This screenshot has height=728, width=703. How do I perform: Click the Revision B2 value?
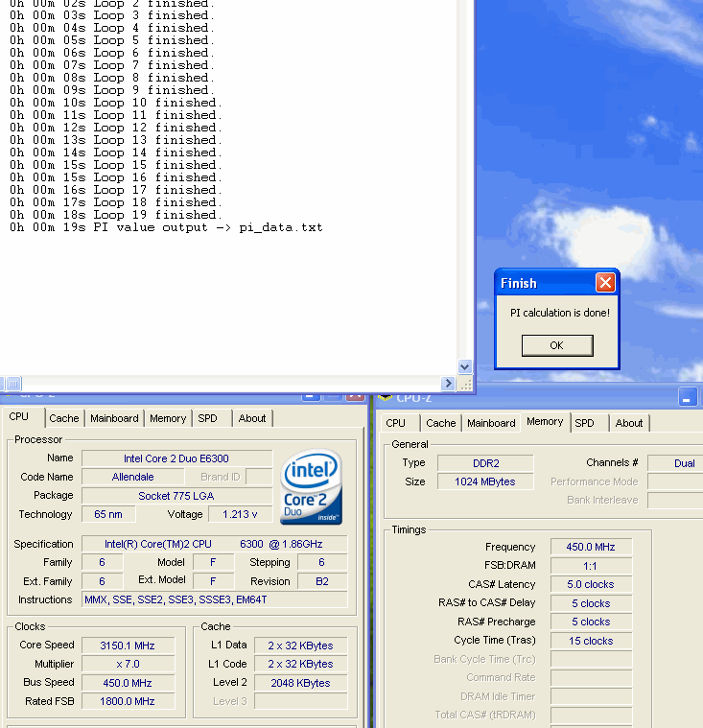click(322, 581)
